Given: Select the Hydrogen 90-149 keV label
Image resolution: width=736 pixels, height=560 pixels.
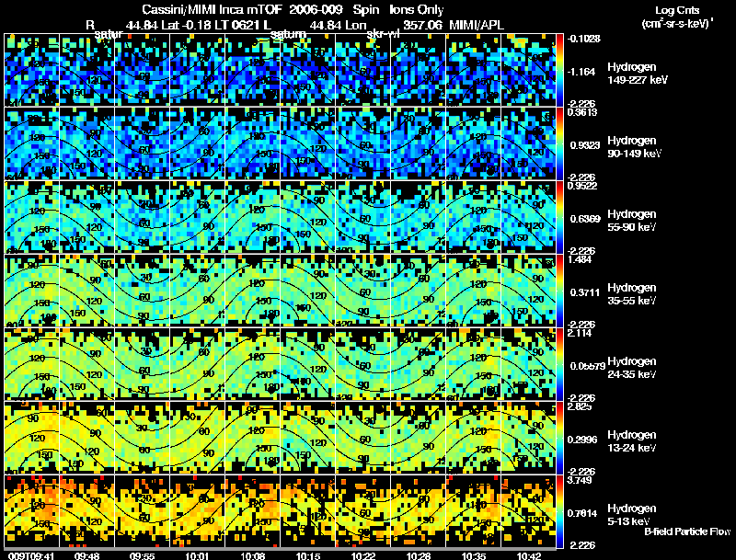Looking at the screenshot, I should (x=634, y=147).
